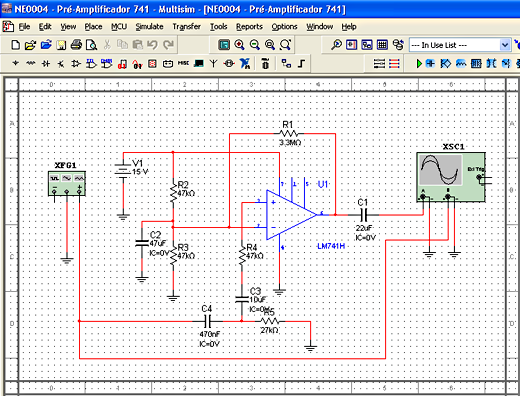Open the File menu
Viewport: 520px width, 396px height.
[24, 27]
